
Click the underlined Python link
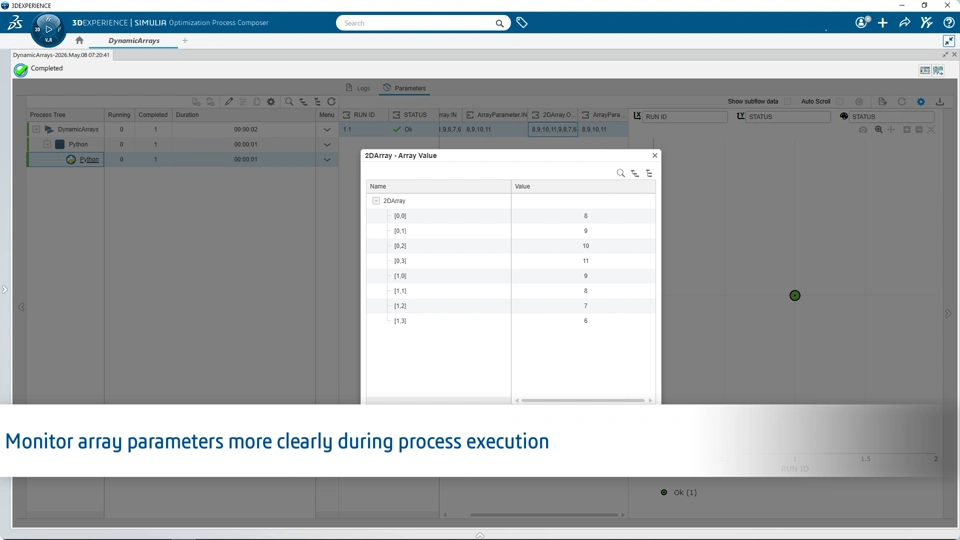[89, 159]
